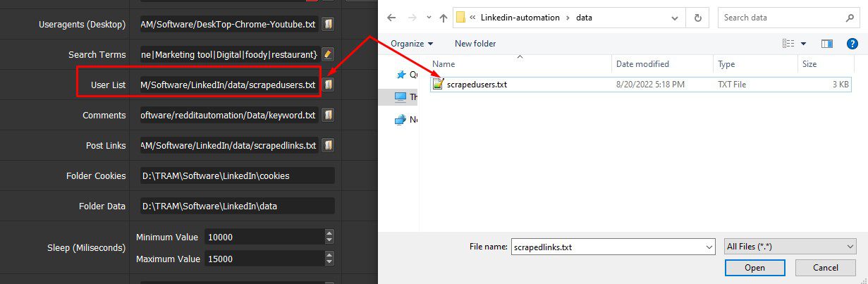The height and width of the screenshot is (284, 868).
Task: Browse file for Comments field
Action: point(328,115)
